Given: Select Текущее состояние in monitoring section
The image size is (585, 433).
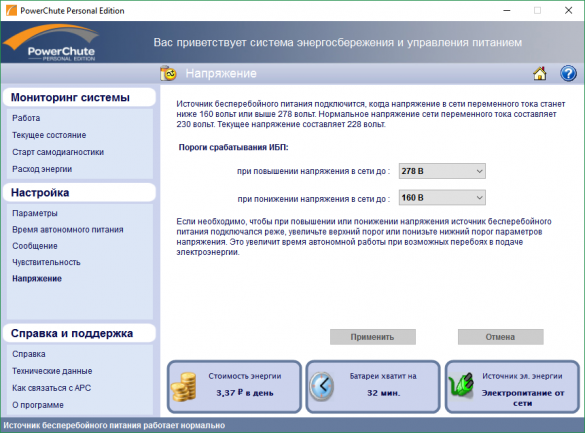Looking at the screenshot, I should 49,135.
